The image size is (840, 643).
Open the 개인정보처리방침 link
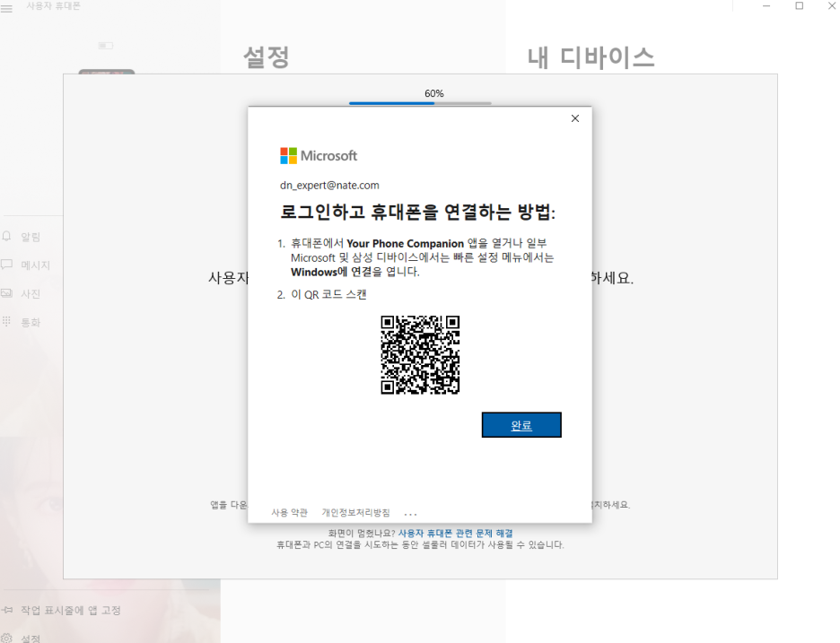pos(355,513)
